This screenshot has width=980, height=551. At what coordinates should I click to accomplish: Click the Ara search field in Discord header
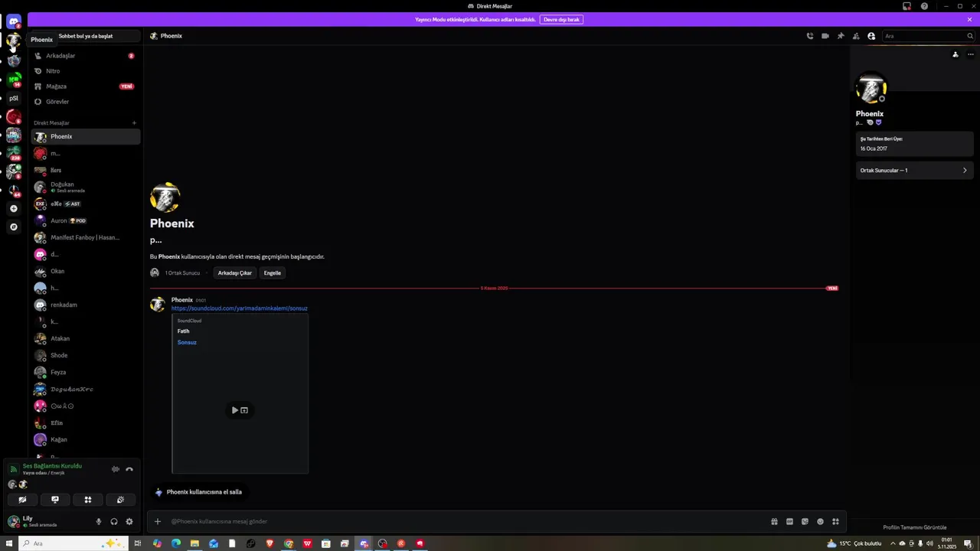928,36
